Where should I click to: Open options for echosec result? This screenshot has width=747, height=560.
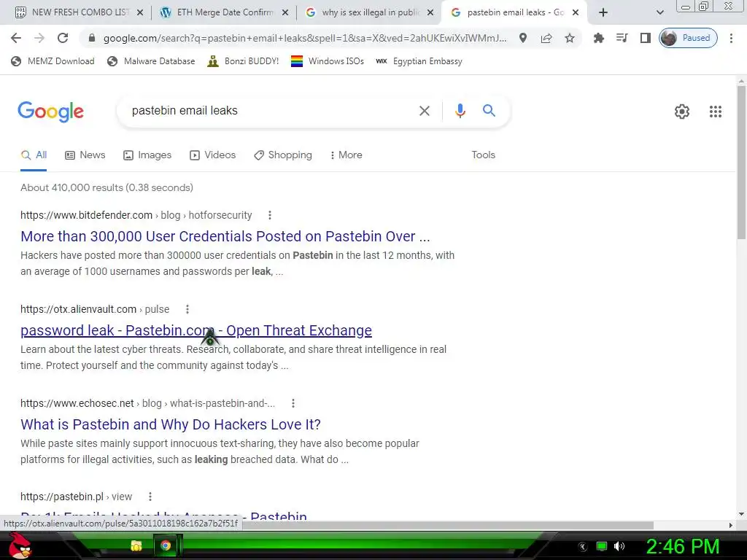[x=293, y=403]
